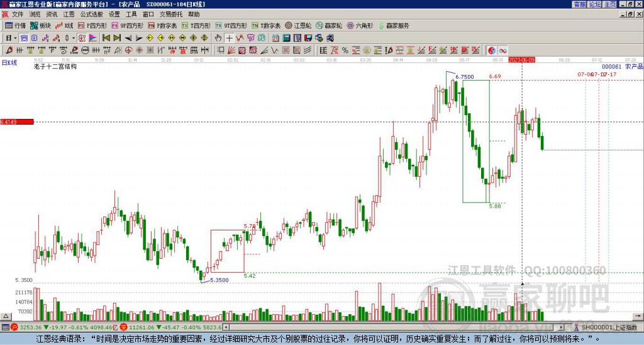The image size is (644, 345).
Task: Click the 老子十二宫结构 chart title
Action: (x=55, y=66)
